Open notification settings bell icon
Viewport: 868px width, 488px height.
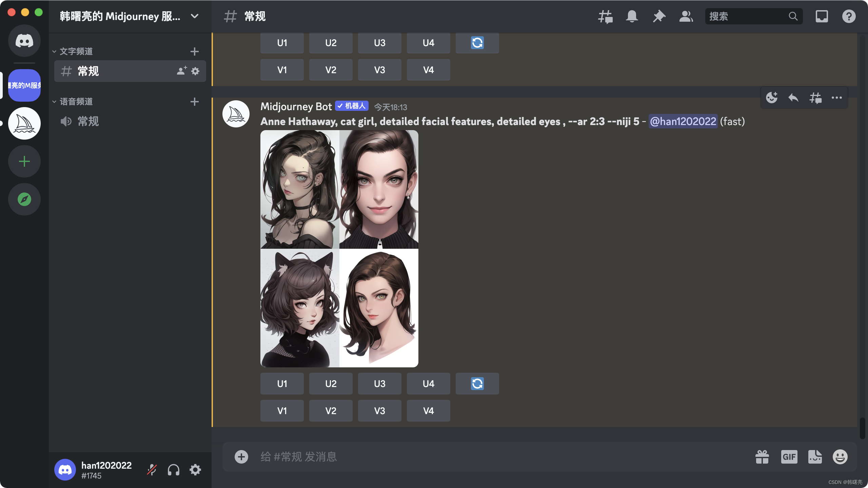[632, 16]
